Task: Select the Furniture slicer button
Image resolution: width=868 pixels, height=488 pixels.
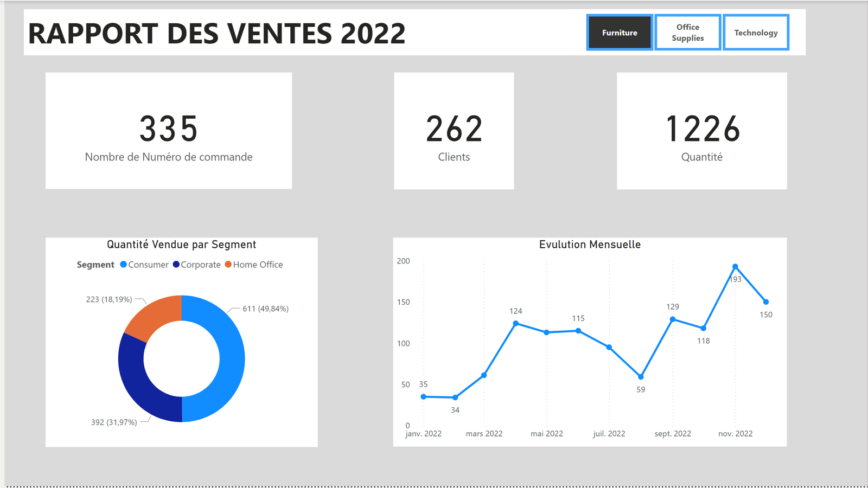Action: (619, 33)
